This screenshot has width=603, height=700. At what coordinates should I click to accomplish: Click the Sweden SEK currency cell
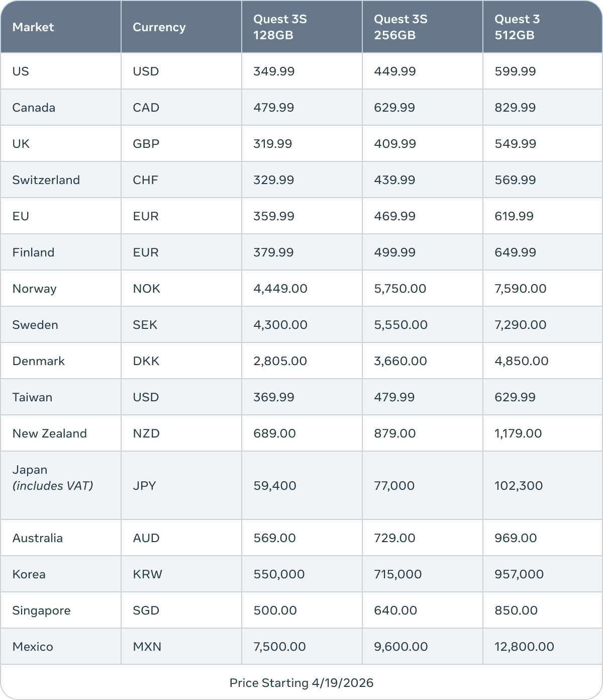tap(145, 325)
